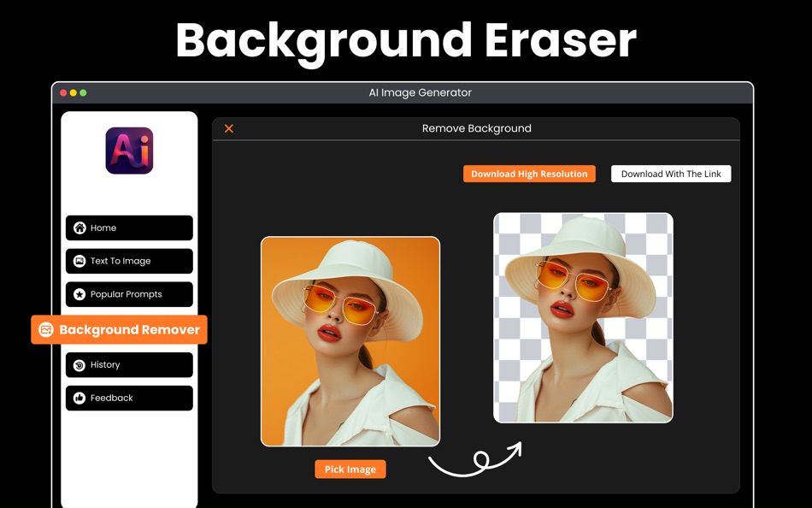Click the AI Image Generator window title
Image resolution: width=812 pixels, height=508 pixels.
coord(420,92)
